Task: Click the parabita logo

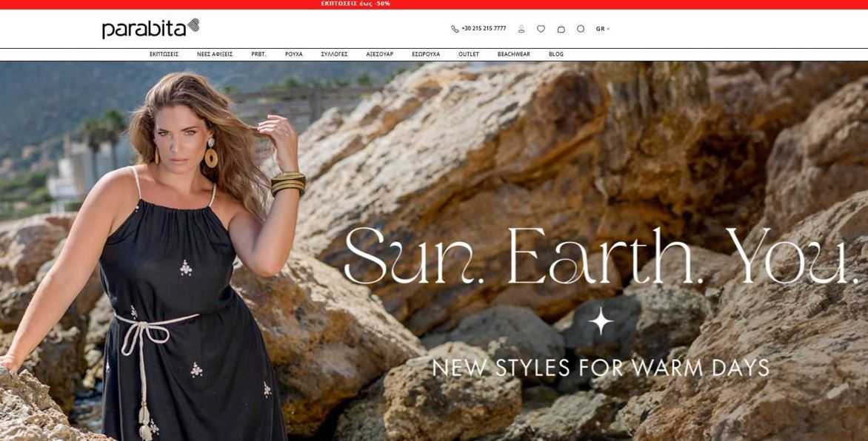Action: 150,28
